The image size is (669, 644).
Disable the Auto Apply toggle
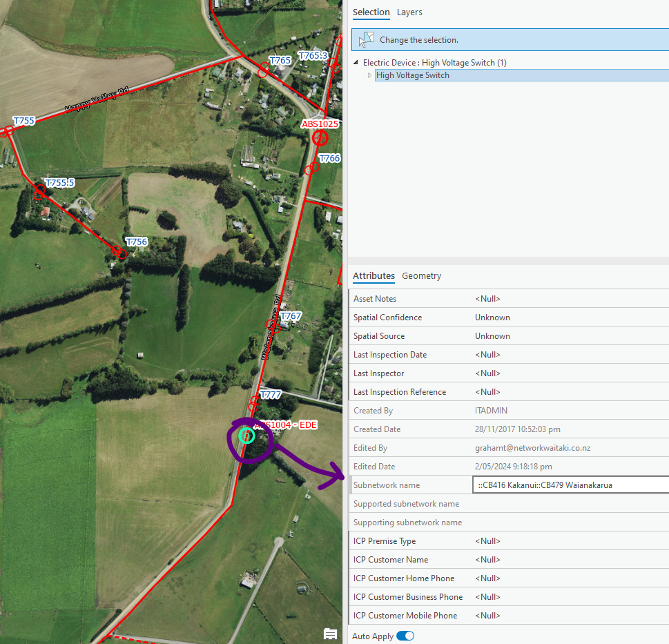point(405,636)
